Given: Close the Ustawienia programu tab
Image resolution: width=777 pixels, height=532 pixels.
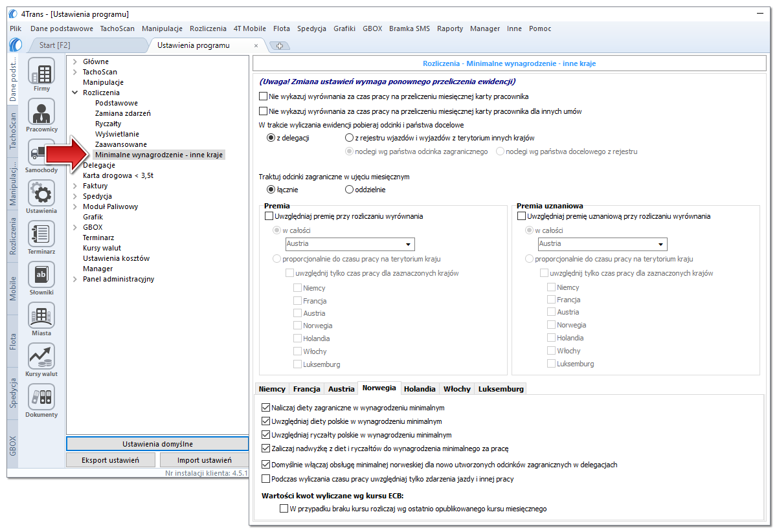Looking at the screenshot, I should (256, 46).
